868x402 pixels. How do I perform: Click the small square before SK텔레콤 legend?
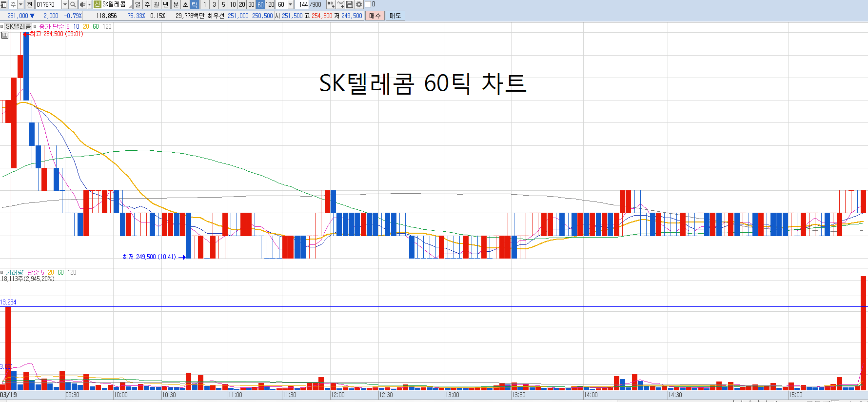point(2,26)
